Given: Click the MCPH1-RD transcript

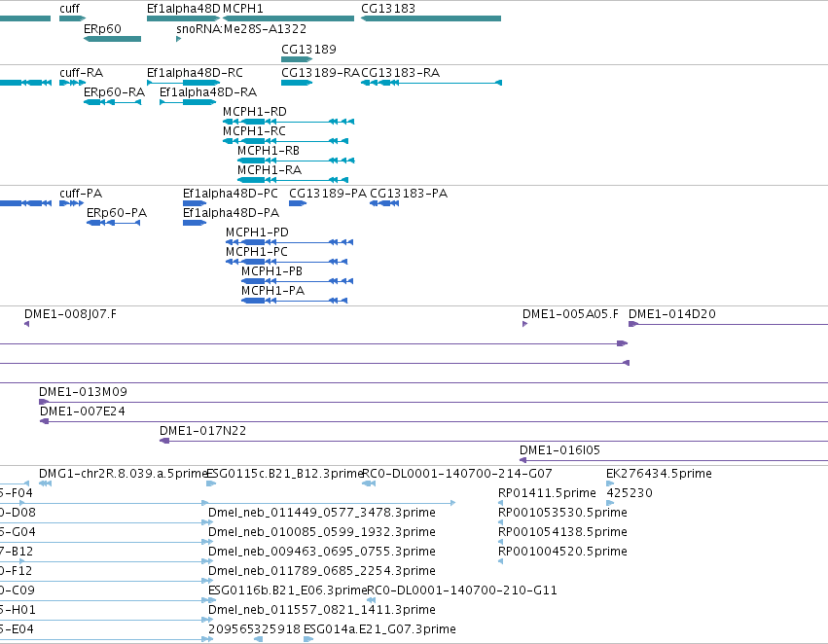Looking at the screenshot, I should pyautogui.click(x=288, y=122).
